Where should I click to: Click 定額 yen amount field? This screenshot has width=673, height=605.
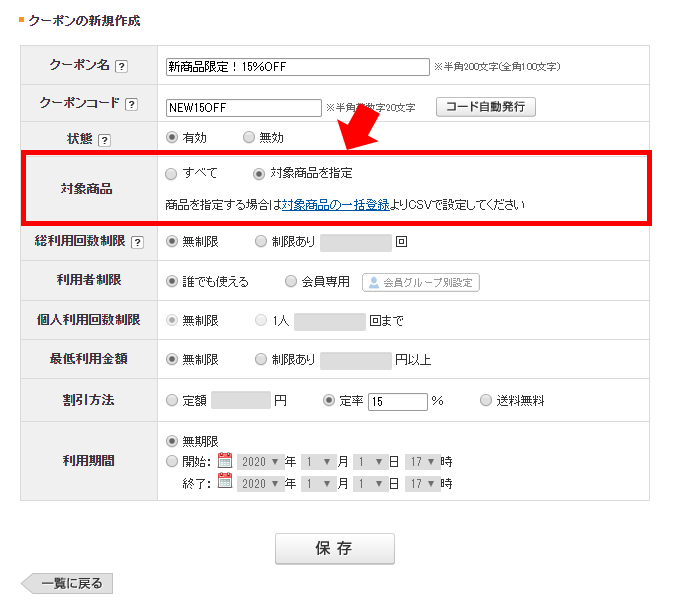(241, 400)
